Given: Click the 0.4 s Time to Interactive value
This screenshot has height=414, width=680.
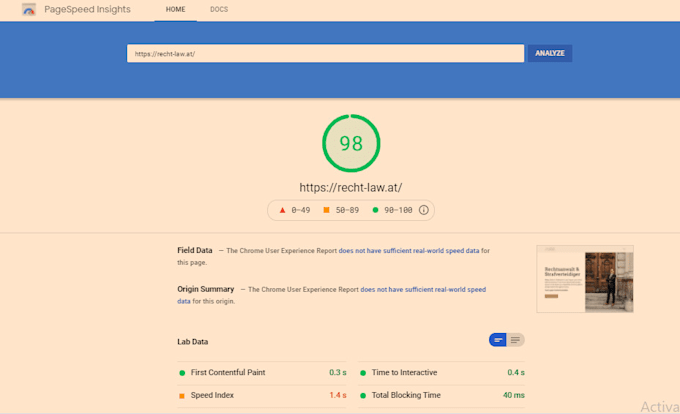Looking at the screenshot, I should tap(516, 372).
